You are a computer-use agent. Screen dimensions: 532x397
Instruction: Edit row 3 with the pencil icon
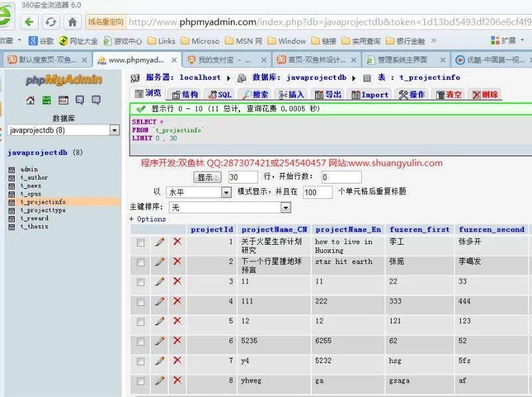pos(160,282)
